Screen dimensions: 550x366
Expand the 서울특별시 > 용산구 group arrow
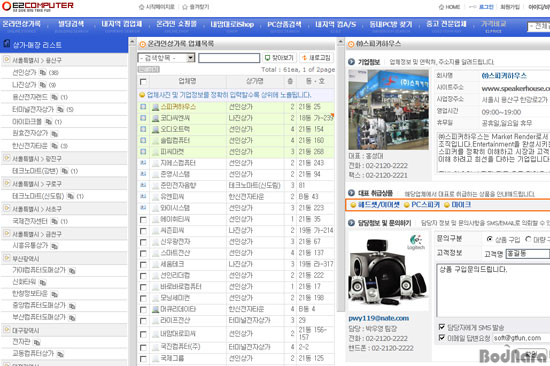tap(6, 60)
